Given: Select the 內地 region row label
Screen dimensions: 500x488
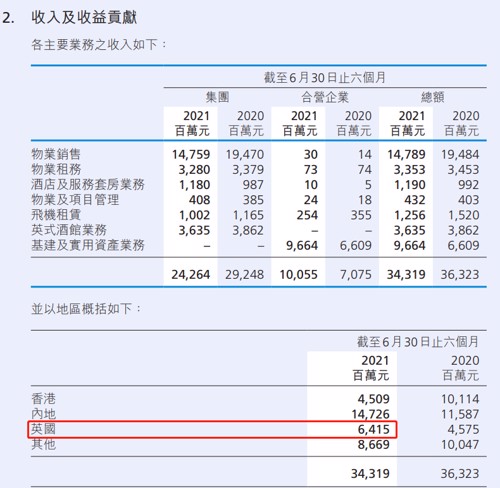Looking at the screenshot, I should point(43,414).
